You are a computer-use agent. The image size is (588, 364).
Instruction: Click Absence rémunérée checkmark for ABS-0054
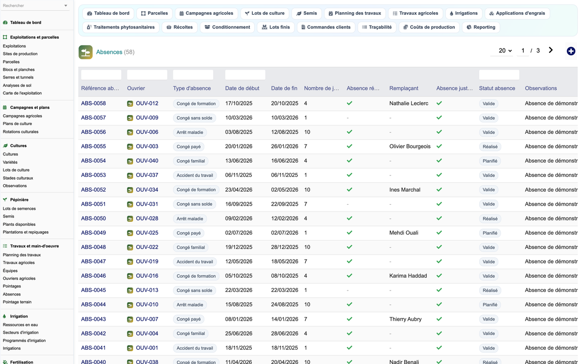[349, 161]
